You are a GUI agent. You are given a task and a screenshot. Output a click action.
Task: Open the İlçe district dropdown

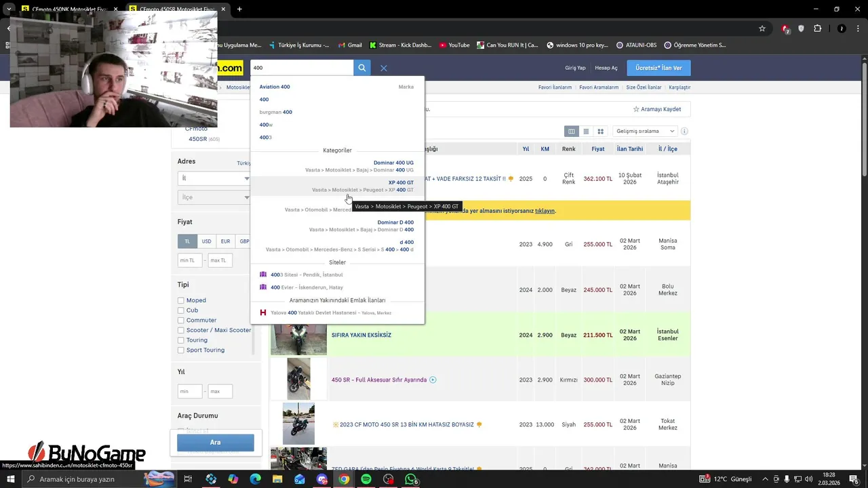click(x=214, y=197)
